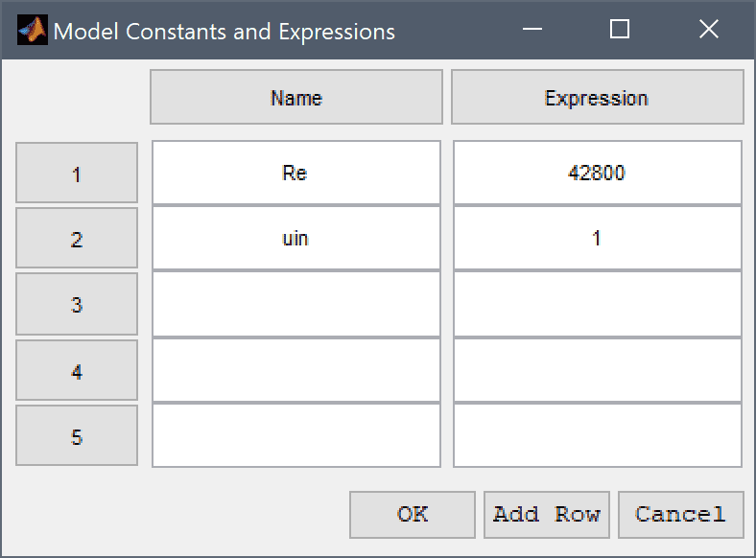756x558 pixels.
Task: Edit the 42800 expression field
Action: coord(598,173)
